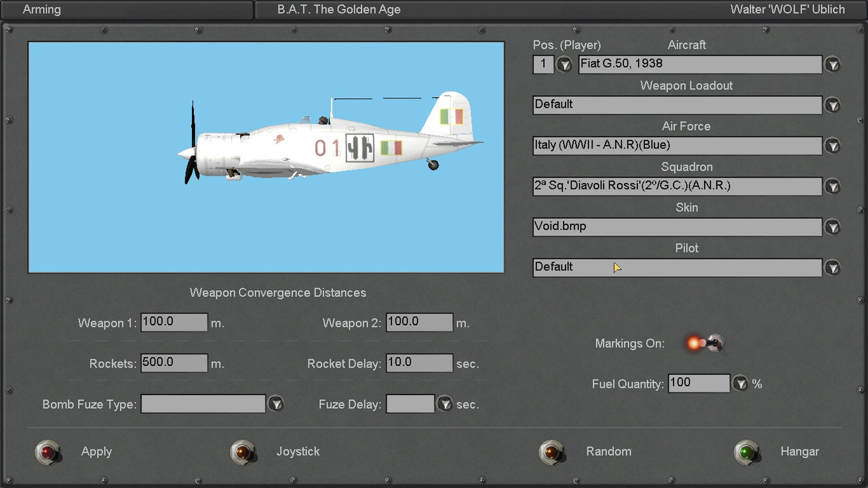Expand the Air Force dropdown arrow
This screenshot has height=488, width=868.
833,146
